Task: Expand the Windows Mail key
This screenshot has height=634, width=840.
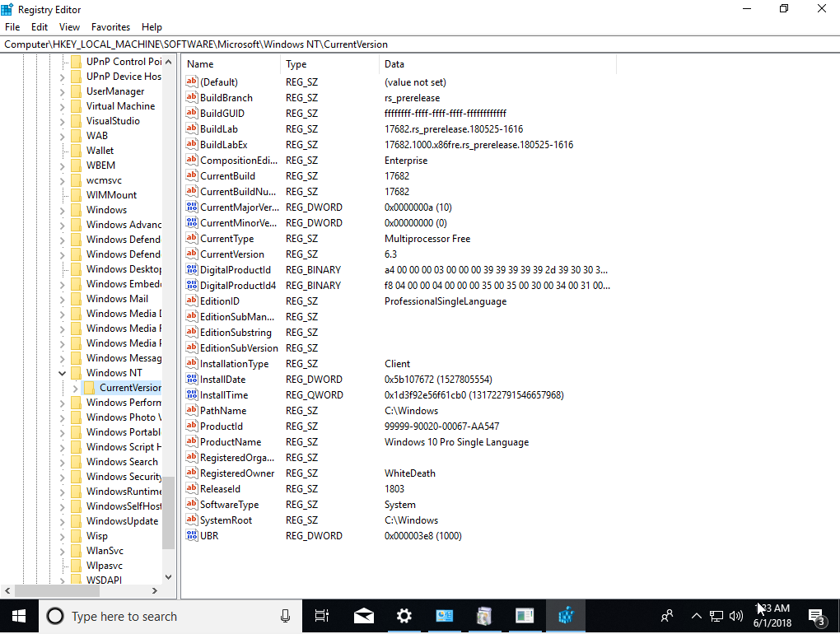Action: (62, 300)
